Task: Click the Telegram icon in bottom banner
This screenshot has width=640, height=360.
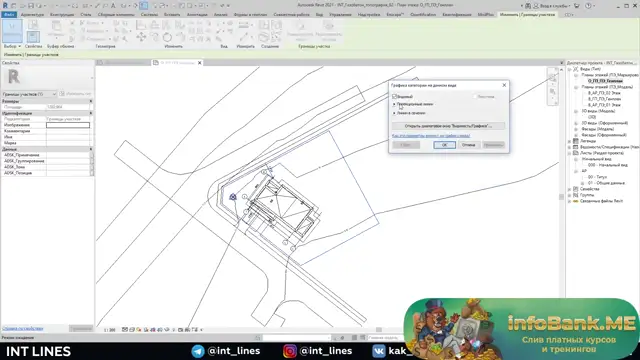Action: (x=198, y=351)
